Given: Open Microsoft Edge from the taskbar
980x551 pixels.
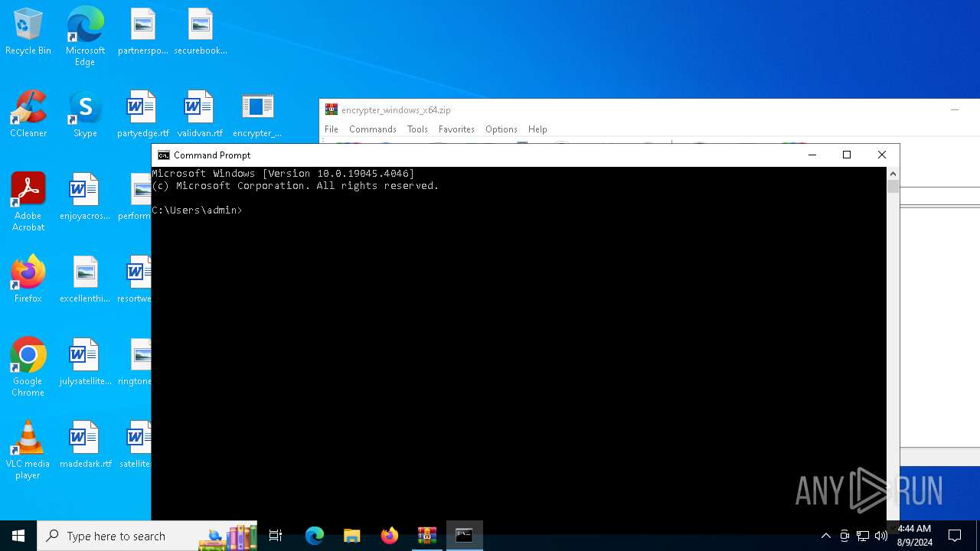Looking at the screenshot, I should tap(315, 536).
